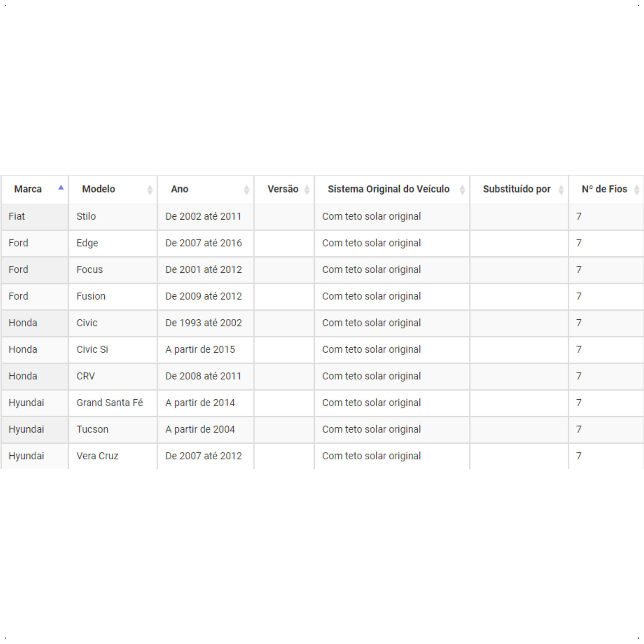Click the Grand Santa Fé cell
The width and height of the screenshot is (644, 644).
(113, 403)
